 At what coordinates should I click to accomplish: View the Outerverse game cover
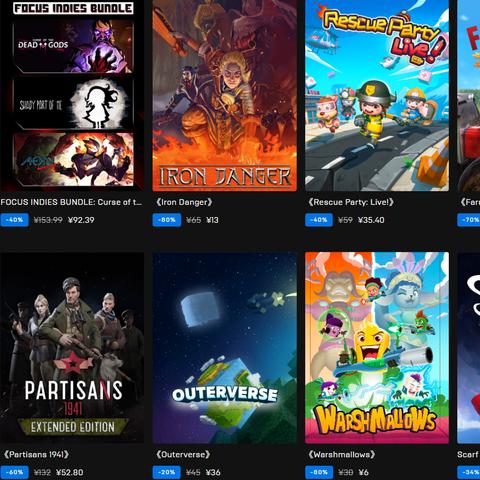224,348
